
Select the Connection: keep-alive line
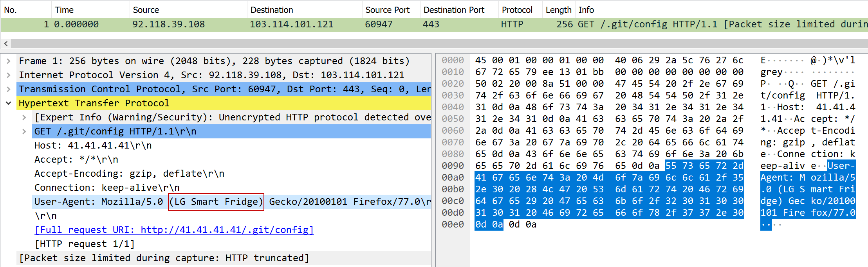pyautogui.click(x=107, y=188)
